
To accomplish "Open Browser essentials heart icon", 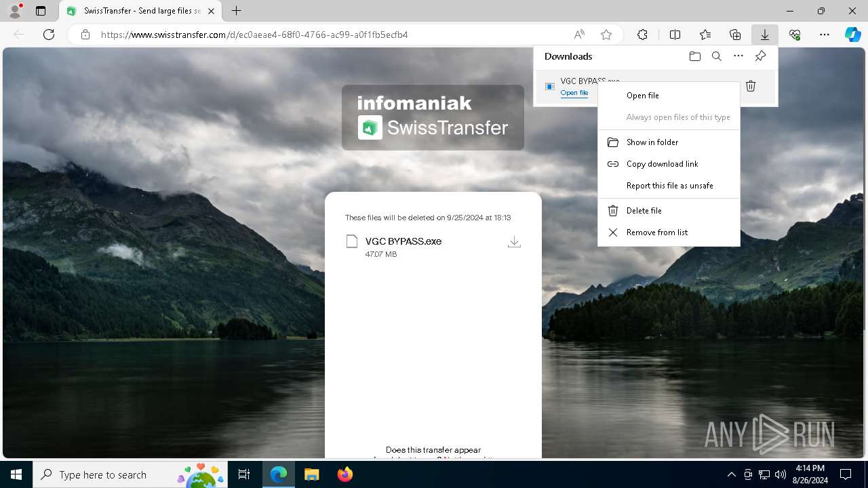I will pos(795,35).
